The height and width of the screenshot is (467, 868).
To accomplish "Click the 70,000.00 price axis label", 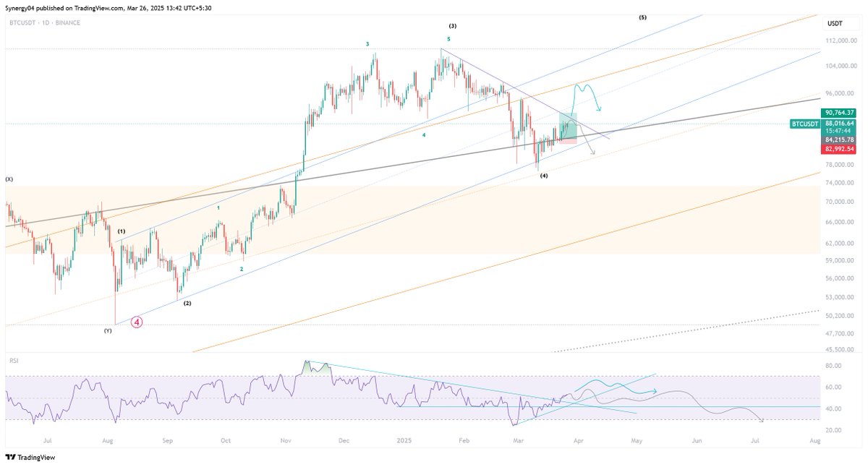I will [841, 202].
